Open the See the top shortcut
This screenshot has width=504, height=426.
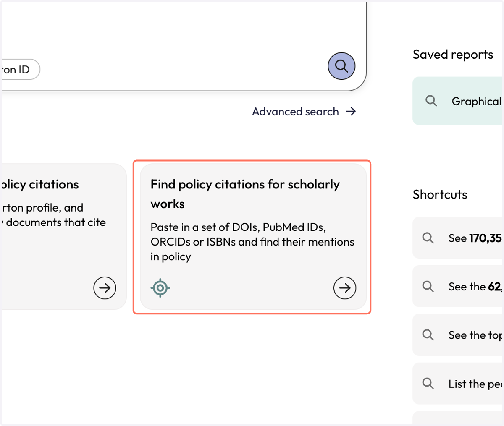[457, 335]
